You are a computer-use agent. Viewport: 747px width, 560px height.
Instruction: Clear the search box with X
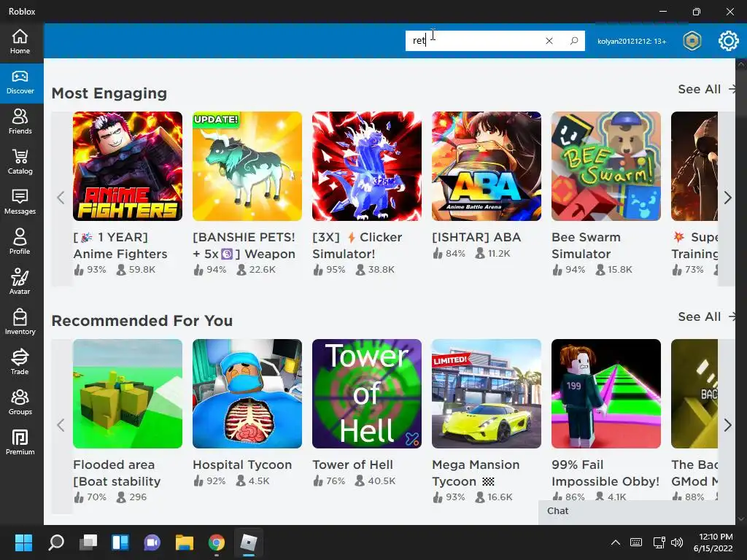[549, 41]
